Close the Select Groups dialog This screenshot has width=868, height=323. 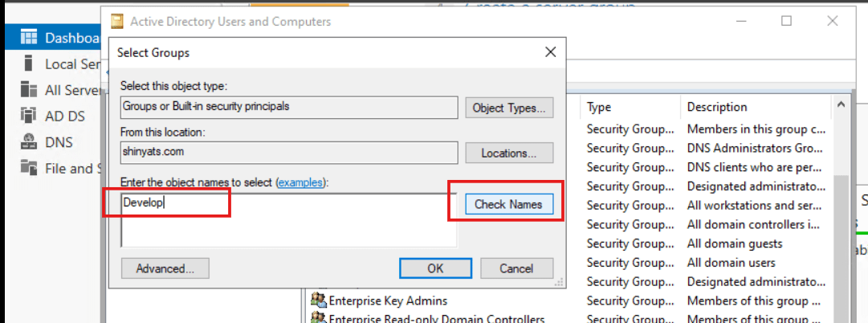(x=550, y=53)
